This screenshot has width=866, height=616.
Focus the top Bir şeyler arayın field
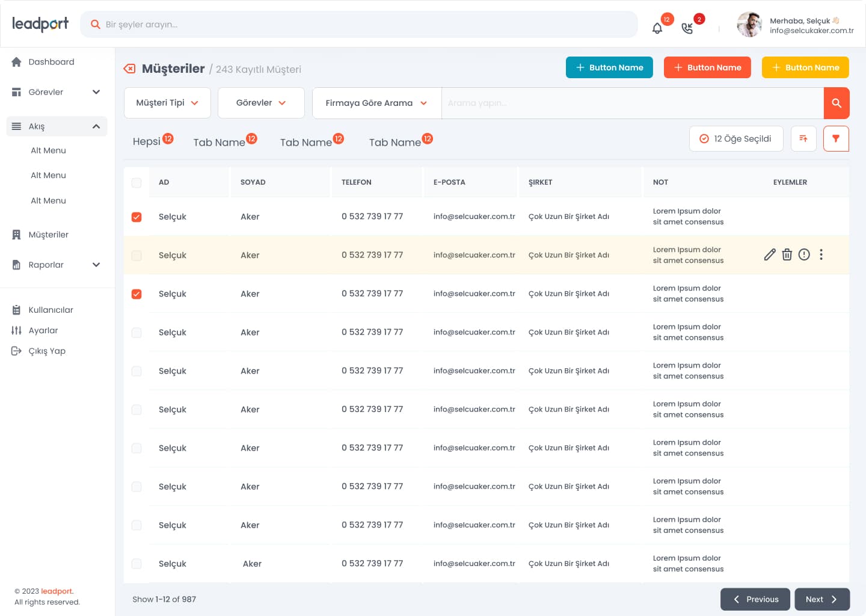pos(359,25)
